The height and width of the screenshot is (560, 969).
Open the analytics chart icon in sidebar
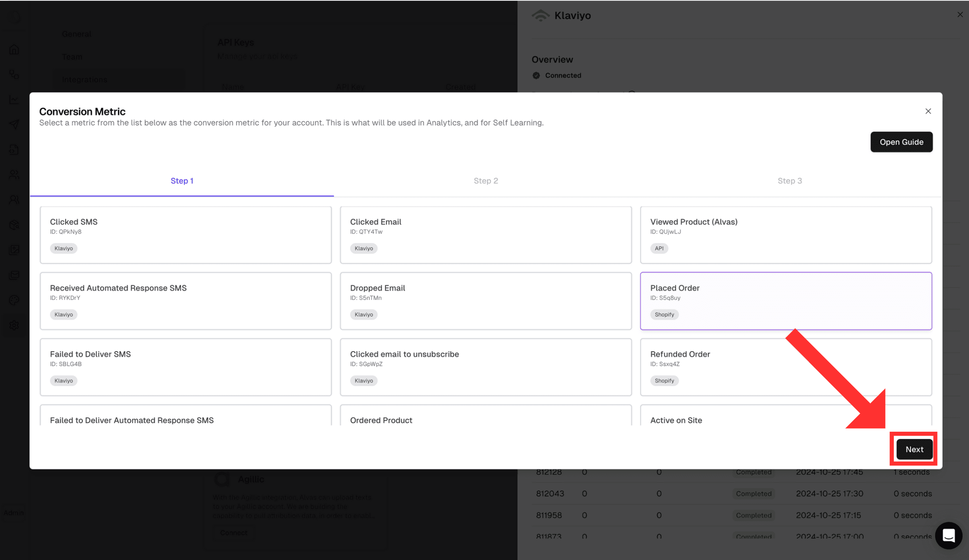[14, 99]
